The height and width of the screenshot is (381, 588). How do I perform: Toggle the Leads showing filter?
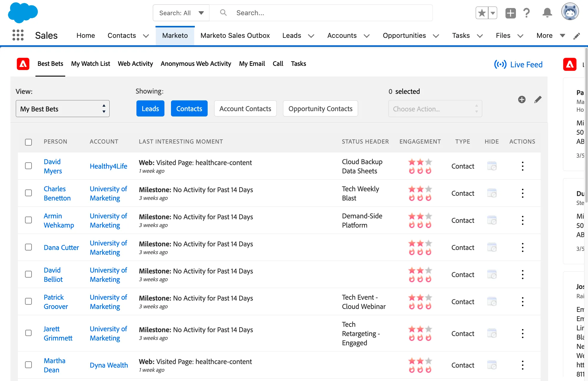[x=150, y=108]
